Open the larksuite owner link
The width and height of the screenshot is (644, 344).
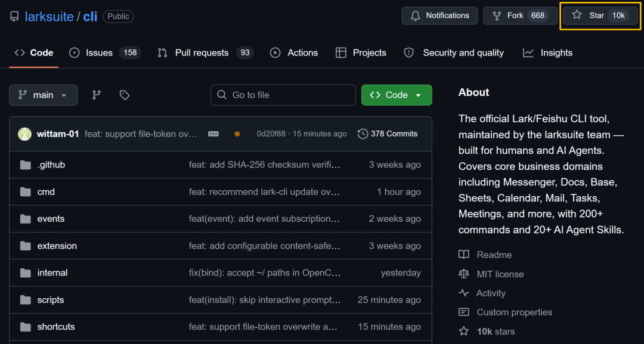click(x=49, y=17)
